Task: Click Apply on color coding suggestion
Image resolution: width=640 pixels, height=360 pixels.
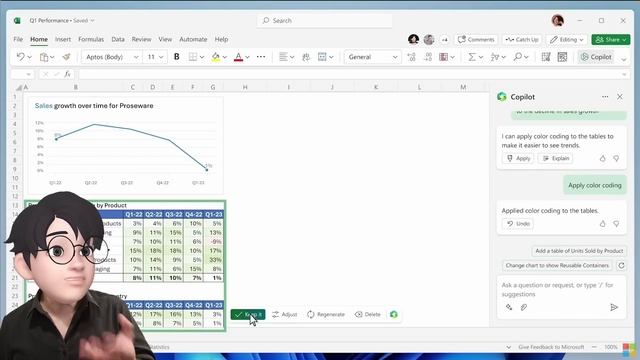Action: pos(518,158)
